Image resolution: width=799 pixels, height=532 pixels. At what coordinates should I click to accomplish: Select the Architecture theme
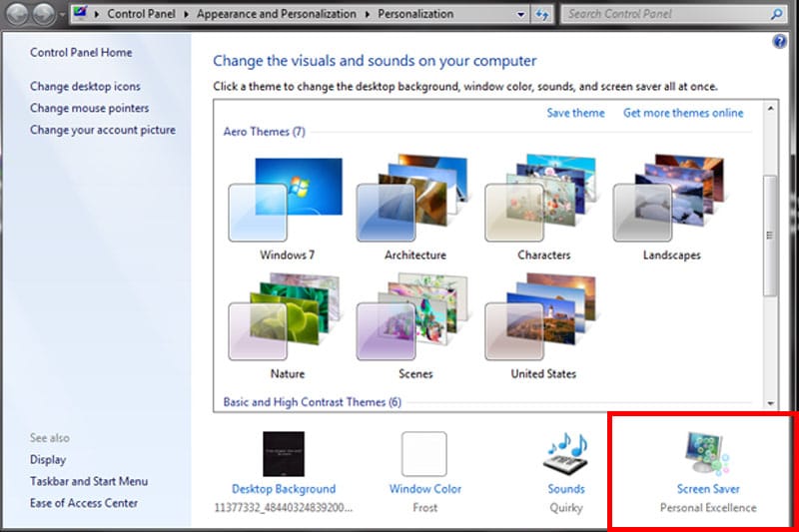point(414,210)
